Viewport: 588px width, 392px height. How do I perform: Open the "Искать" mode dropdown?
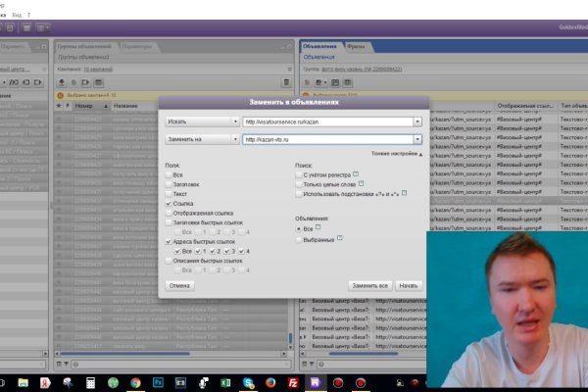tap(200, 122)
